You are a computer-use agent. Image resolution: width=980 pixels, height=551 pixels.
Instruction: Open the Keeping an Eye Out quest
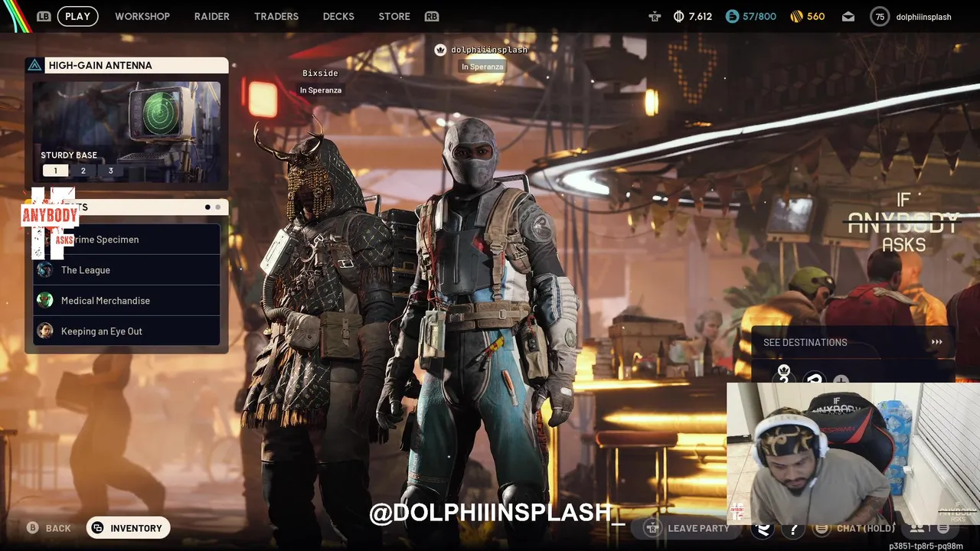(127, 331)
